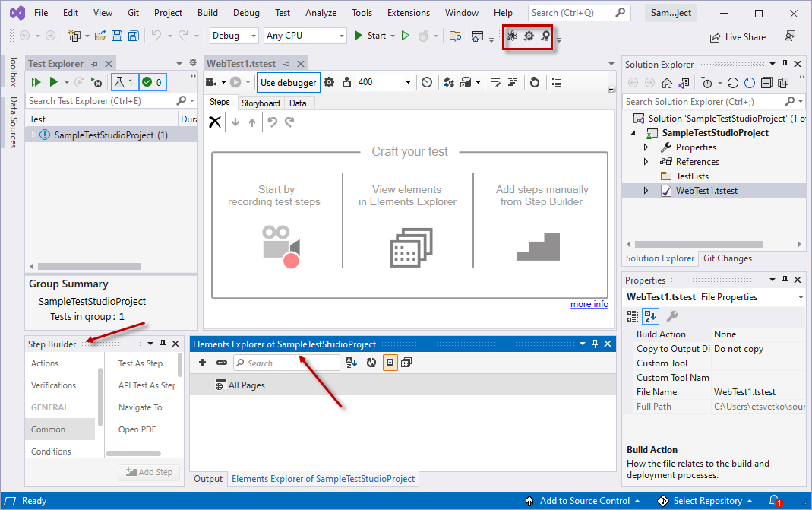Switch to the Data tab
Screen dimensions: 812x510
tap(298, 103)
